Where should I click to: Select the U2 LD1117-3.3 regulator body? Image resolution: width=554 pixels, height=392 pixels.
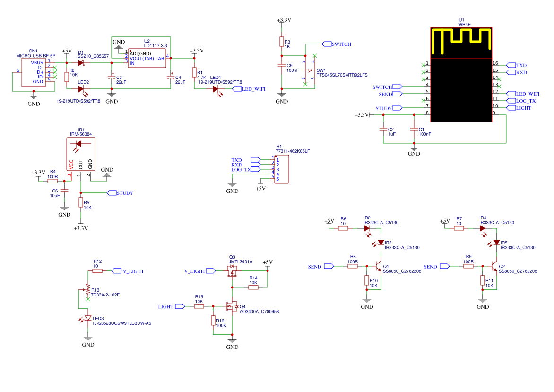pos(147,58)
